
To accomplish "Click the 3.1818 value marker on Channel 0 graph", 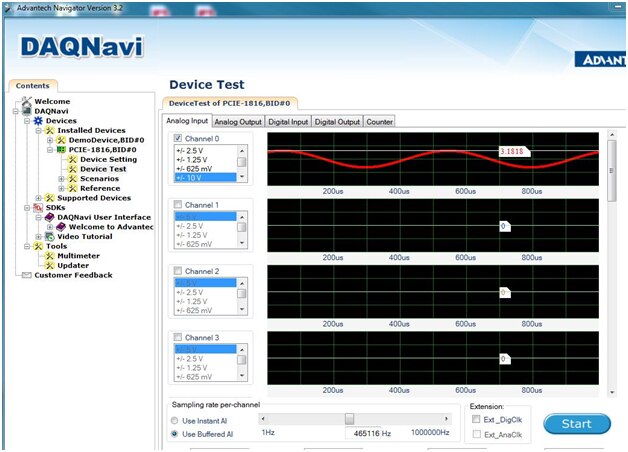I will (514, 151).
